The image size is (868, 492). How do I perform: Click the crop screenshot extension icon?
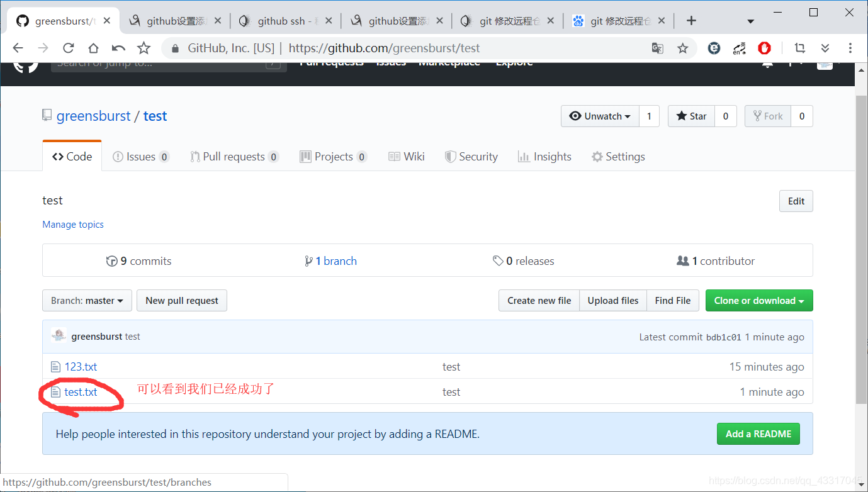click(x=800, y=48)
